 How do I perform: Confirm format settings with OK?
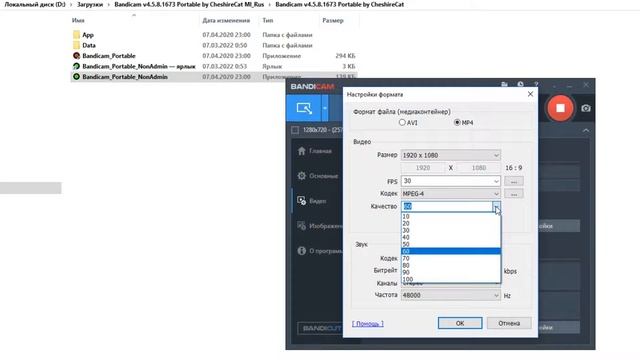point(460,323)
